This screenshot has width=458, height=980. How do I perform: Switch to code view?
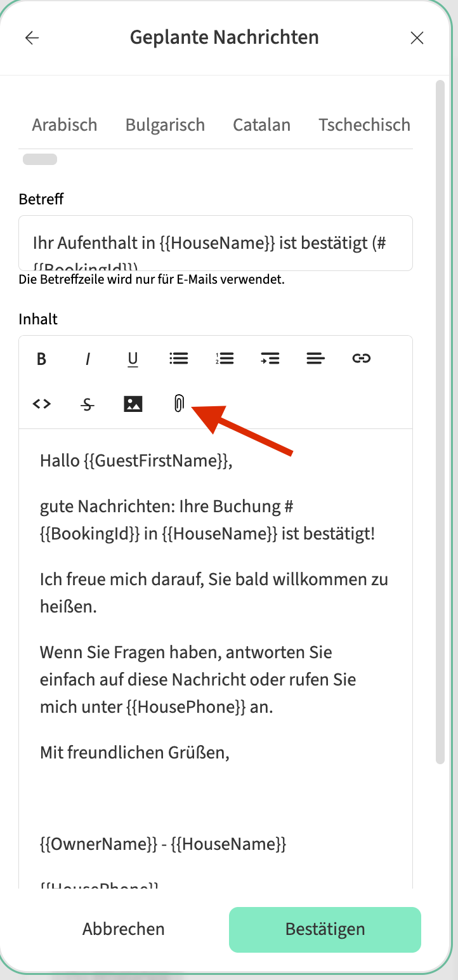click(42, 404)
